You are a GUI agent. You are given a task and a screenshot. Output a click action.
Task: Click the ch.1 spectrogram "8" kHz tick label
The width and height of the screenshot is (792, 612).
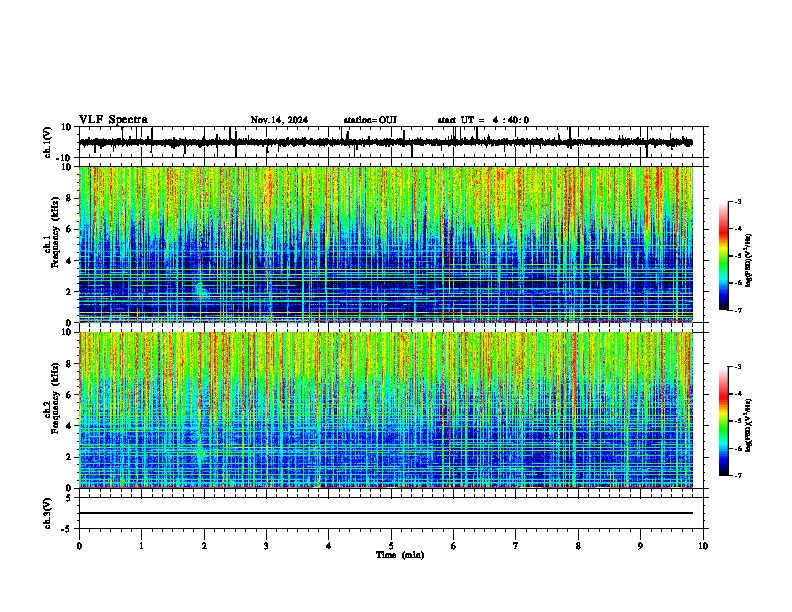pyautogui.click(x=70, y=198)
